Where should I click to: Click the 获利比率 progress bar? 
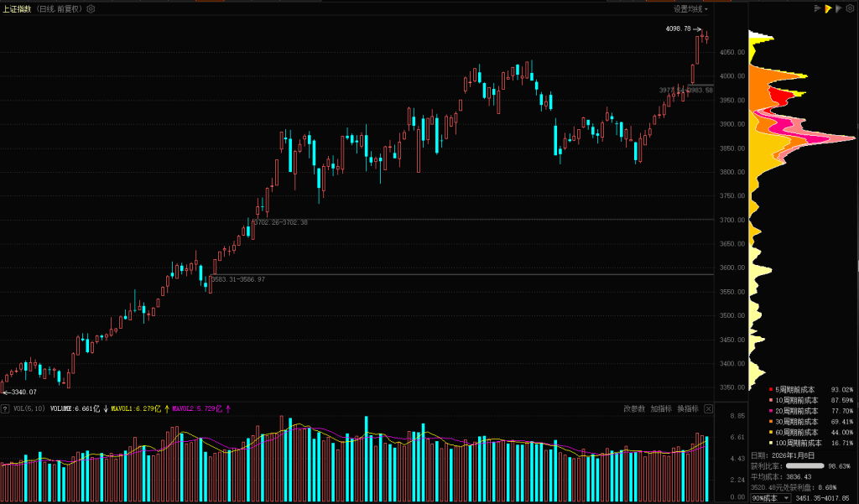coord(804,465)
